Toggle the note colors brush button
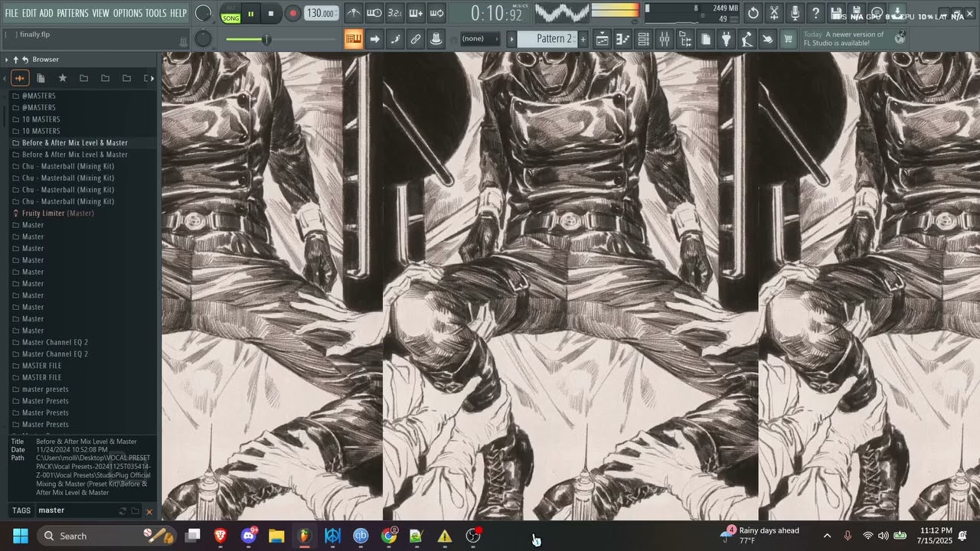This screenshot has width=980, height=551. [x=395, y=39]
